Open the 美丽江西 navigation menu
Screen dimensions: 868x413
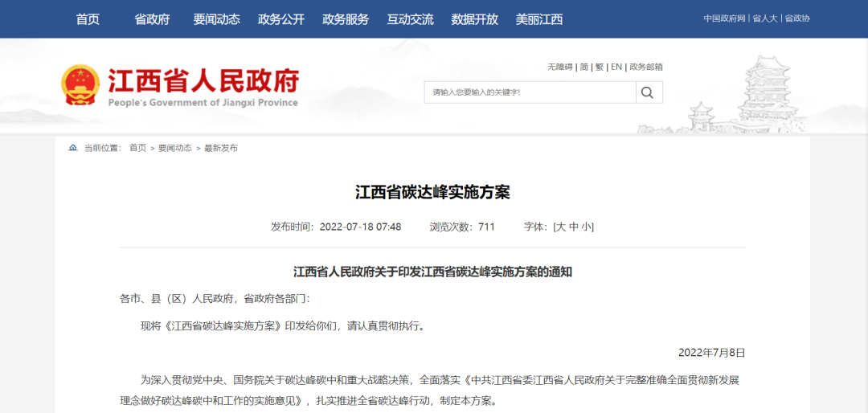click(x=538, y=19)
